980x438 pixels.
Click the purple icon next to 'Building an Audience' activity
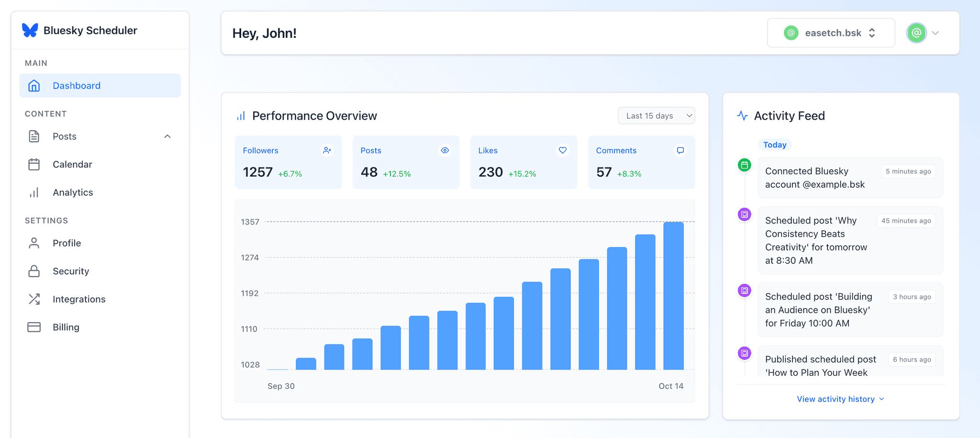[x=744, y=291]
